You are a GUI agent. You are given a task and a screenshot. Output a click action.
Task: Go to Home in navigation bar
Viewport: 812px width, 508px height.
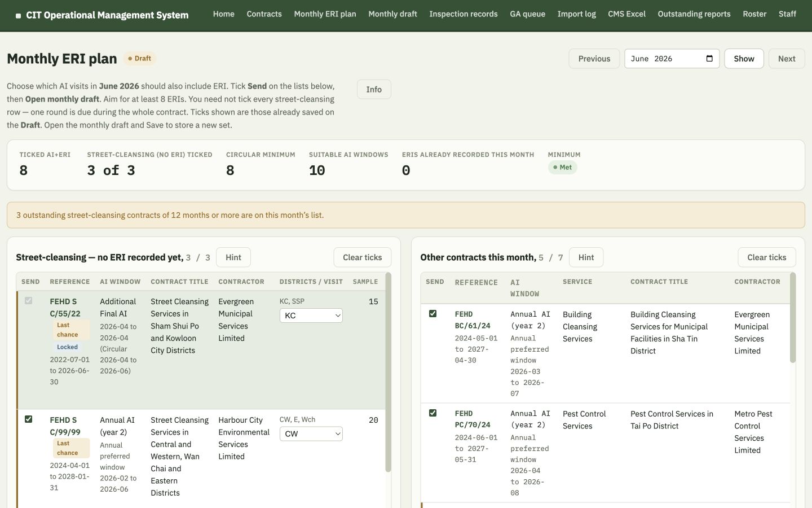coord(223,14)
